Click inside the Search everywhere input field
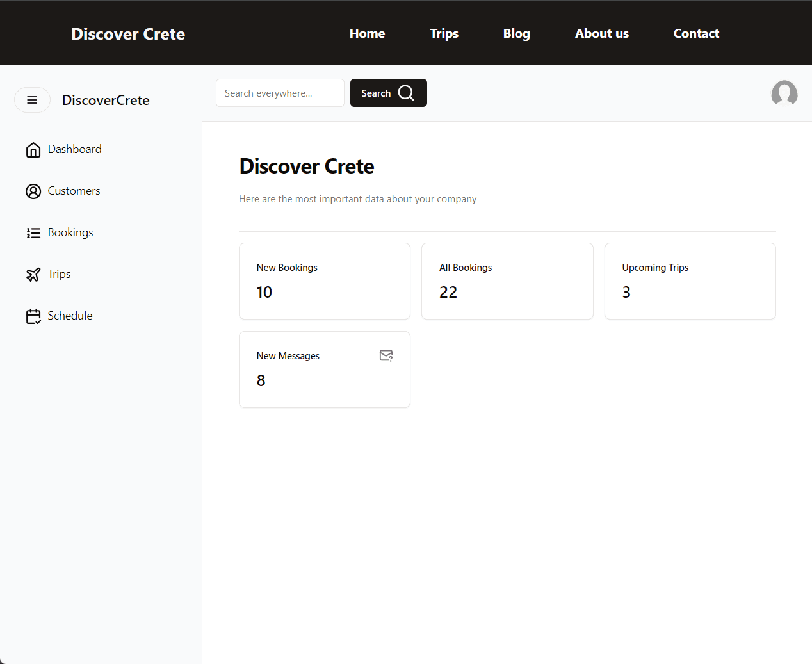The image size is (812, 664). 280,93
